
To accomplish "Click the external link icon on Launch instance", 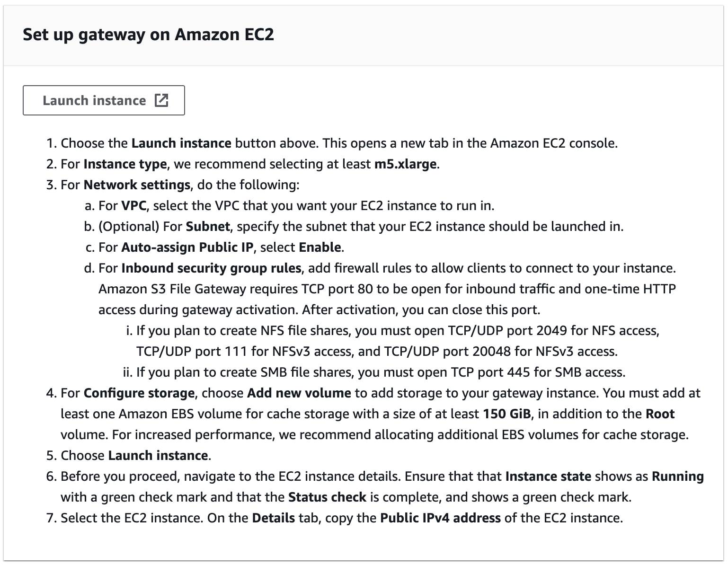I will (x=161, y=100).
